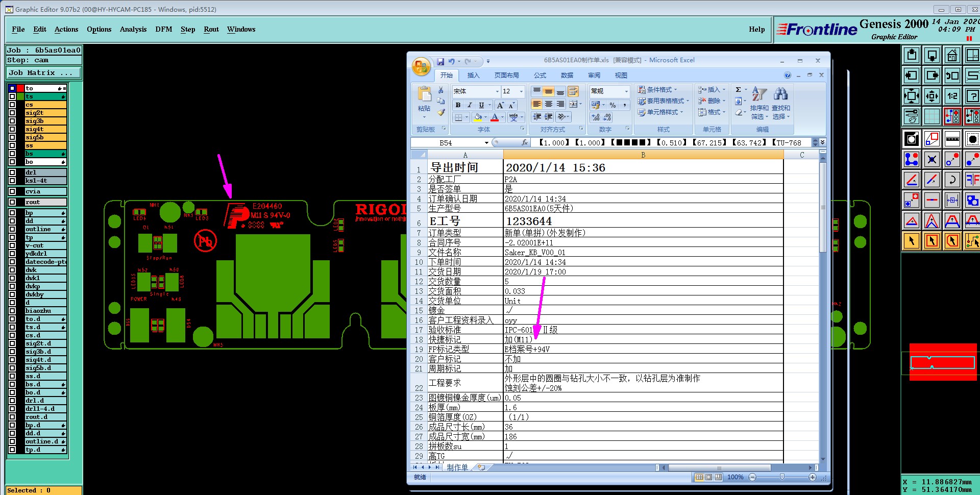Select the plain arrow pointer selection tool
This screenshot has height=495, width=980.
tap(911, 240)
